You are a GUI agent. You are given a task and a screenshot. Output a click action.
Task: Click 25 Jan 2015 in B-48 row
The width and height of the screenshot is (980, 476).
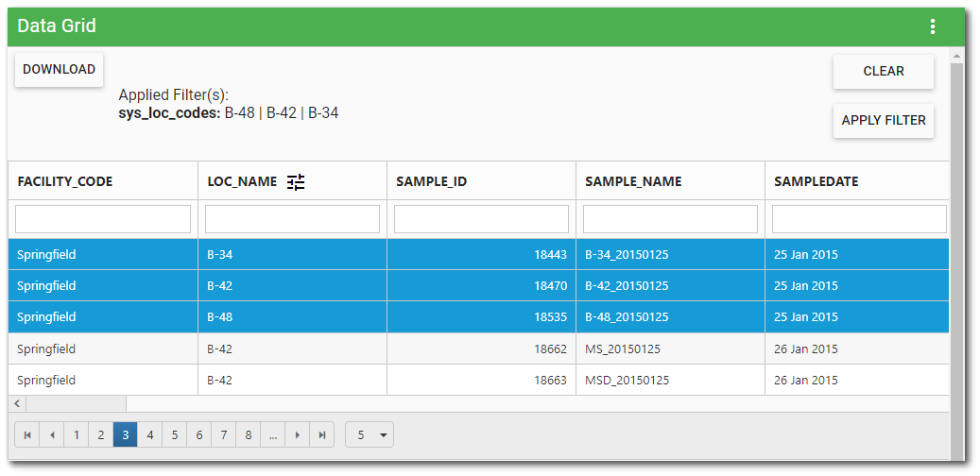[806, 317]
